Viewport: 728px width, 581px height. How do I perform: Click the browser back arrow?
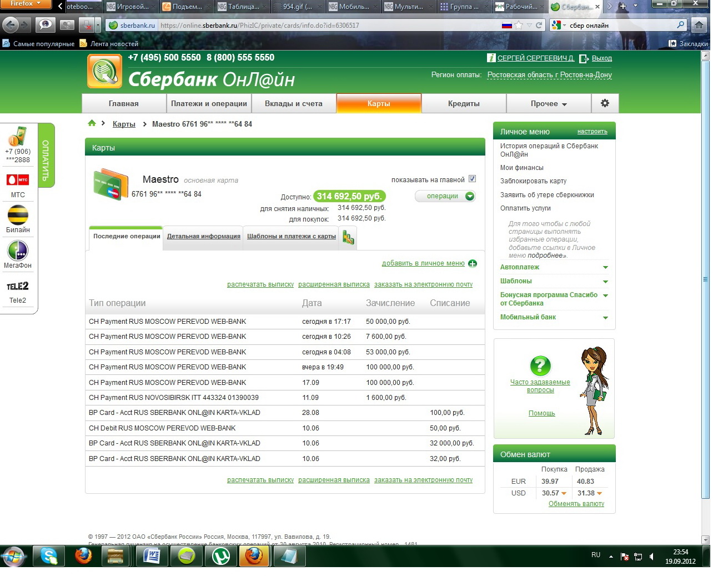tap(11, 25)
